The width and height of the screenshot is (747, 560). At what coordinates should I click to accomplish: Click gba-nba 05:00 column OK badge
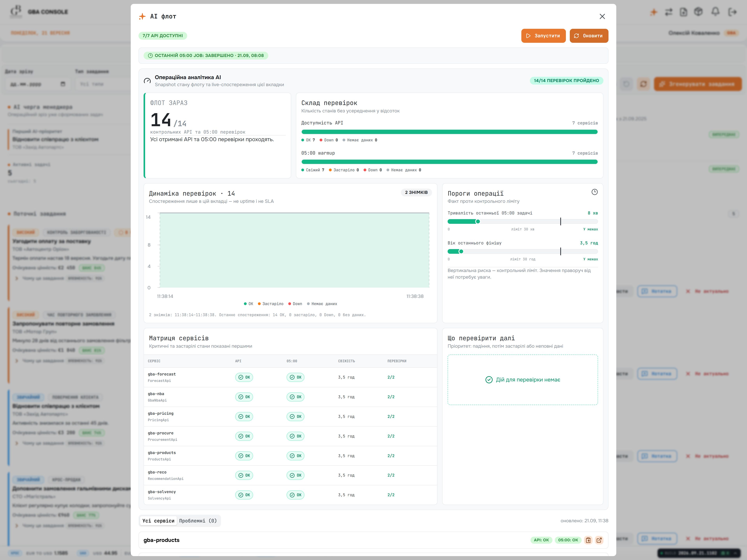295,397
